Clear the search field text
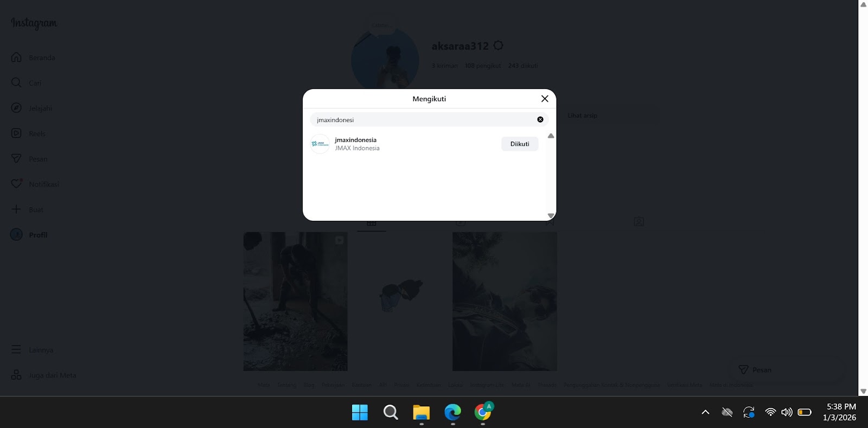This screenshot has height=428, width=868. pos(540,119)
